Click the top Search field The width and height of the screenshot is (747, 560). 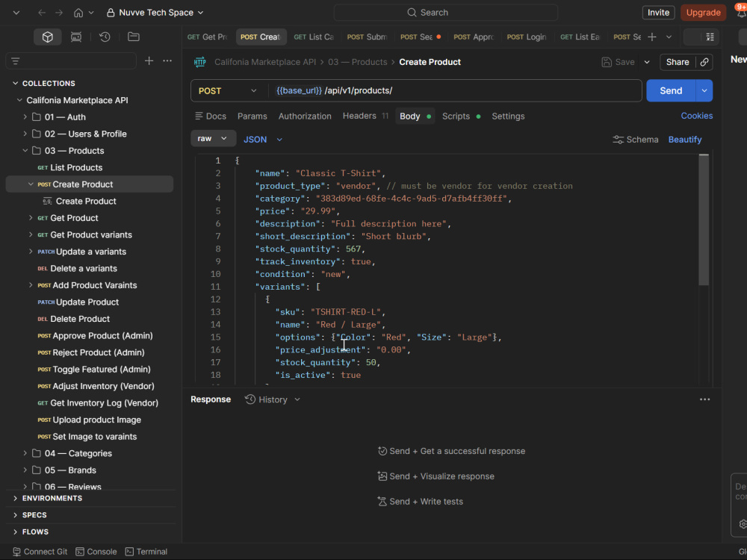445,13
